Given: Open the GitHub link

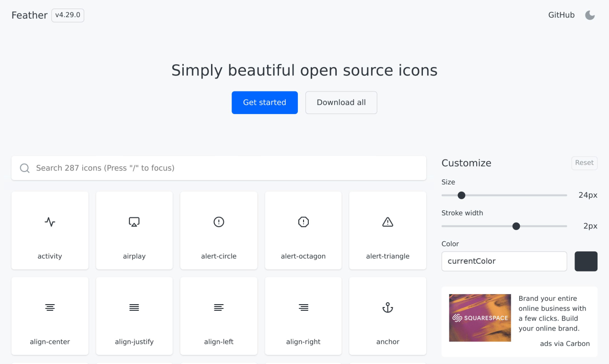Looking at the screenshot, I should coord(561,15).
